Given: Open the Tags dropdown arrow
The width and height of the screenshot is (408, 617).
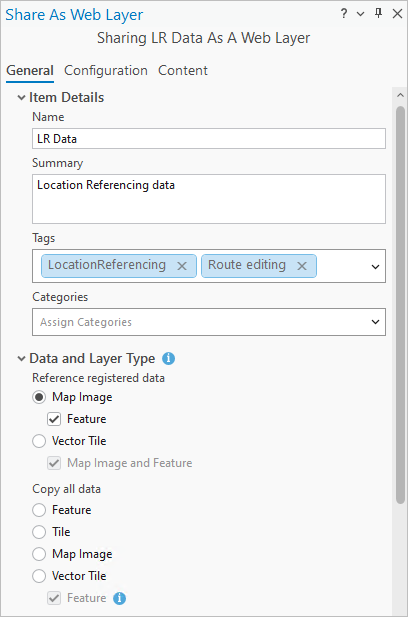Looking at the screenshot, I should coord(375,267).
